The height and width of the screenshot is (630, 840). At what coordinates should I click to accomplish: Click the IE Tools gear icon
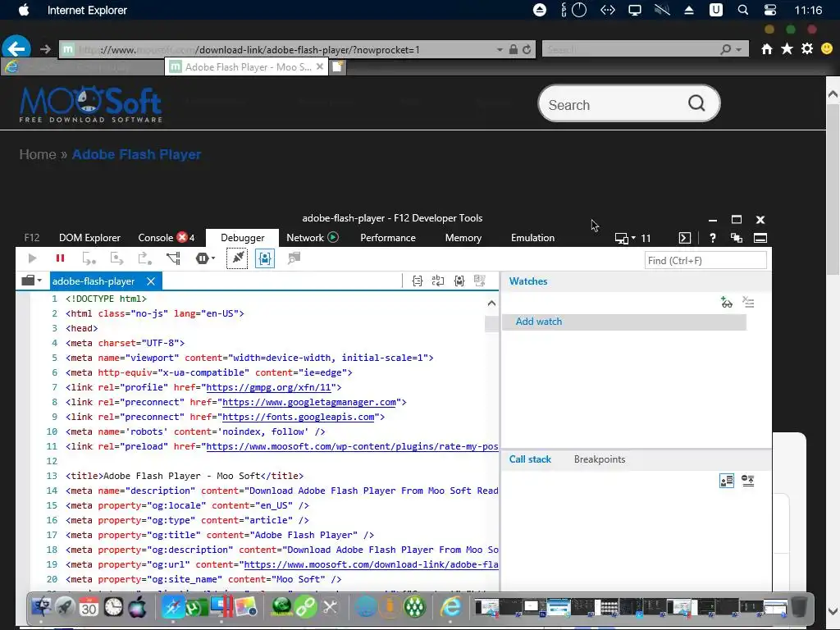click(x=807, y=49)
